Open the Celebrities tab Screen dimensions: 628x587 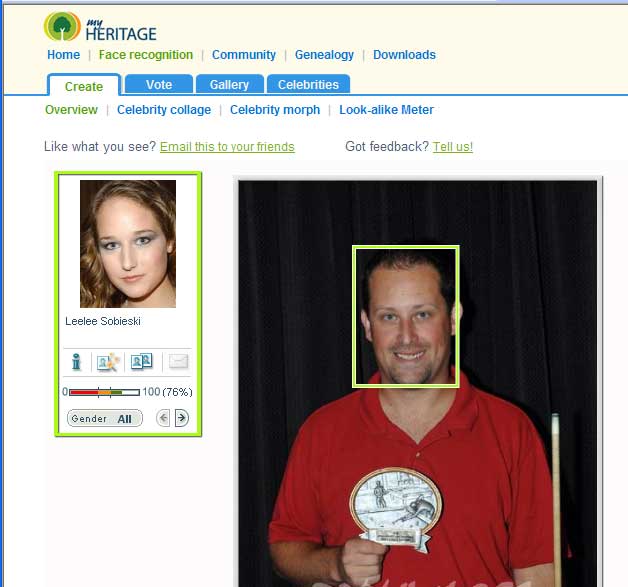(308, 84)
